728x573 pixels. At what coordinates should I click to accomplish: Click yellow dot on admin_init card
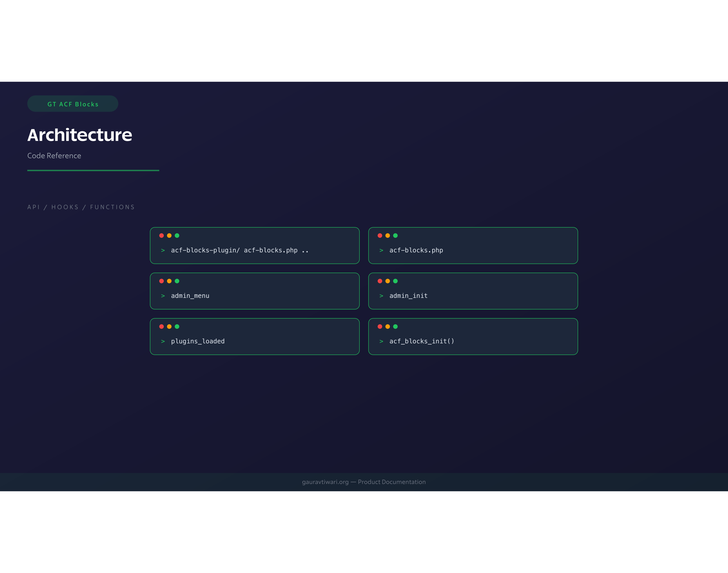(x=387, y=281)
